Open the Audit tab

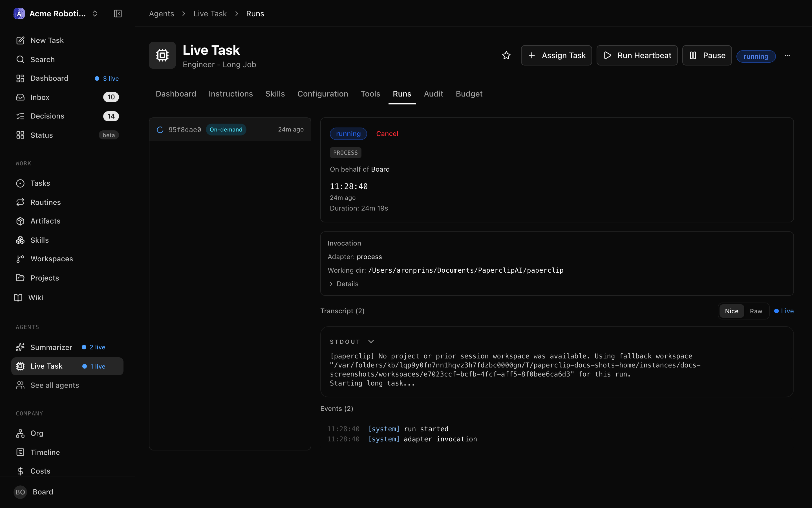point(434,94)
